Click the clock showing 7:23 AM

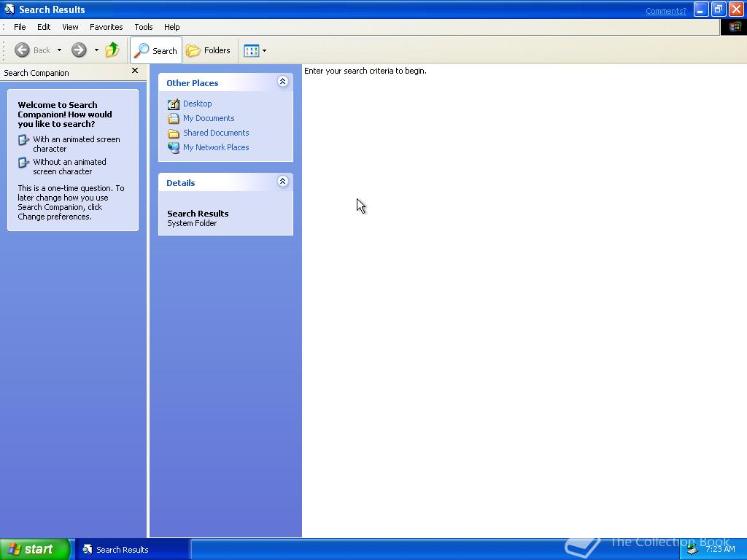(x=720, y=549)
